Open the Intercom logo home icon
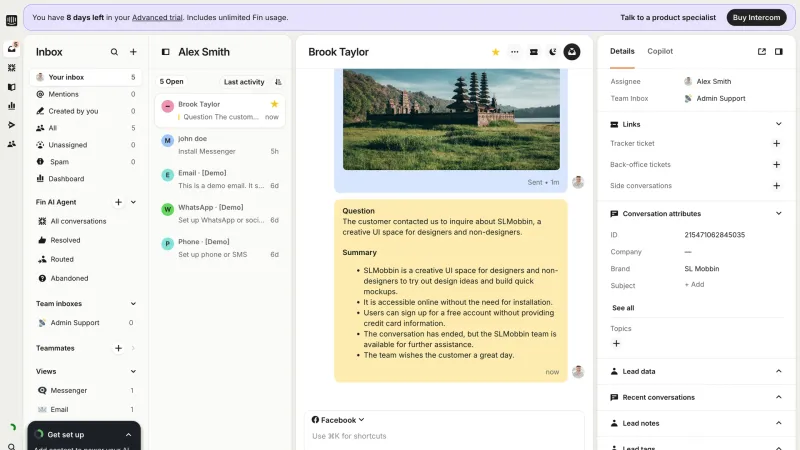 tap(11, 20)
